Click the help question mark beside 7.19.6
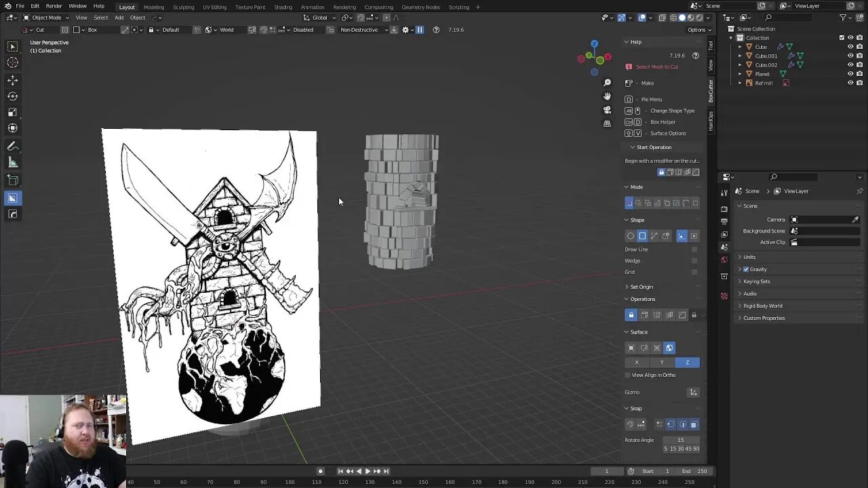Image resolution: width=868 pixels, height=488 pixels. 695,56
